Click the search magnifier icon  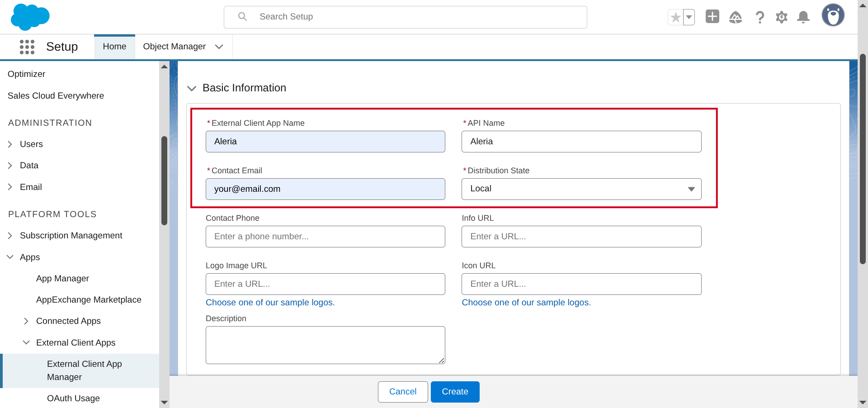[243, 17]
